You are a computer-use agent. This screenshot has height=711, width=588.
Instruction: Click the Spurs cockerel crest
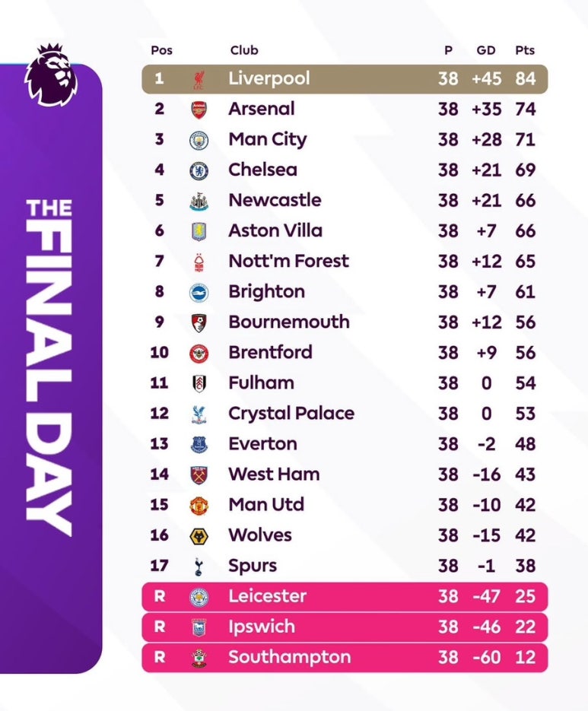[199, 567]
